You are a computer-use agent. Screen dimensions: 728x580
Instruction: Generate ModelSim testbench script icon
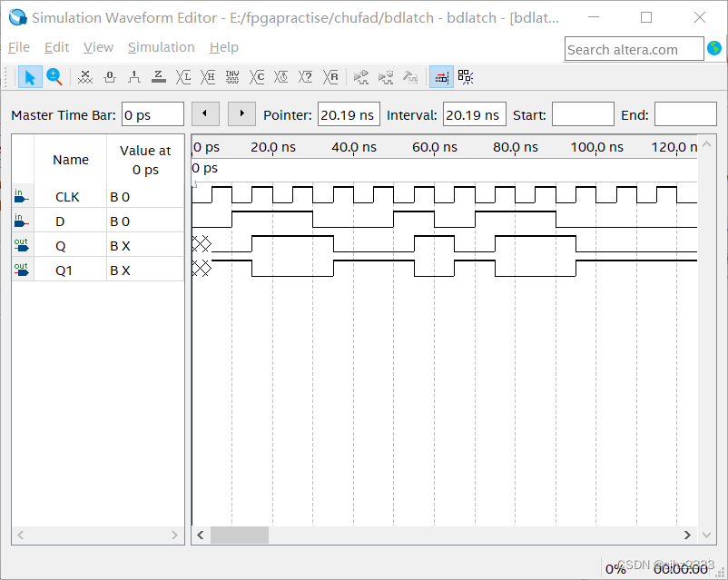coord(410,77)
